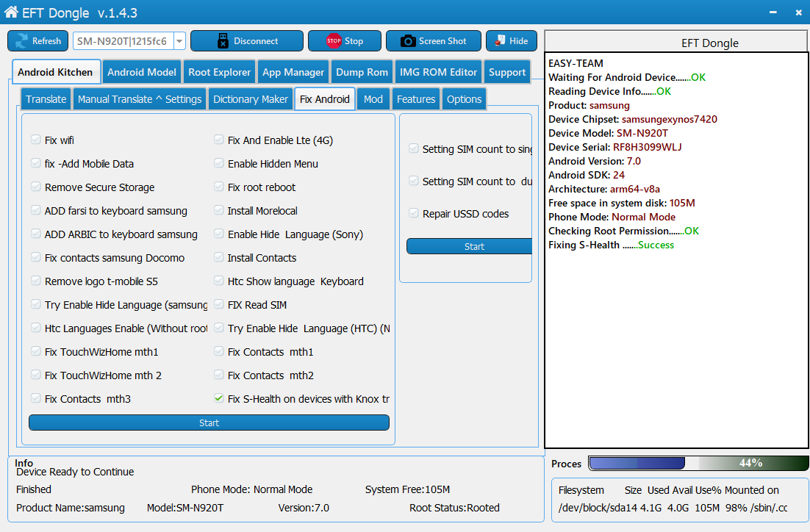Select the Android Kitchen tab

[55, 71]
